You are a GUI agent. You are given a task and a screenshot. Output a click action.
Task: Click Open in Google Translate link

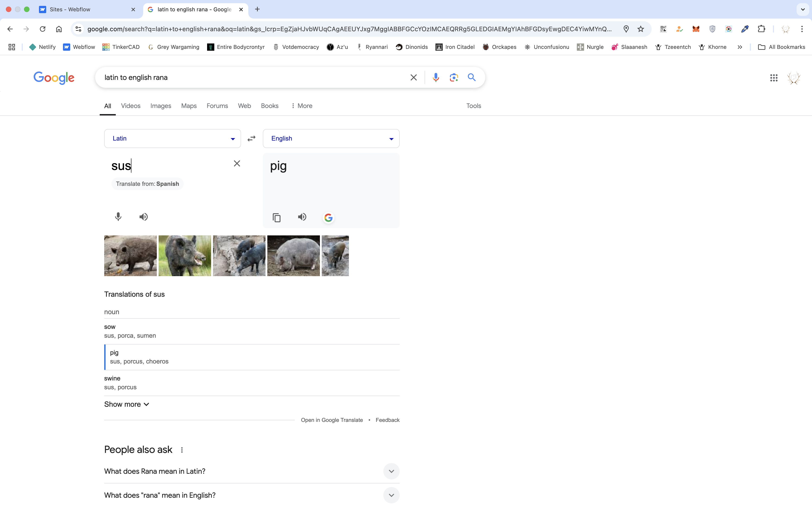click(x=331, y=420)
